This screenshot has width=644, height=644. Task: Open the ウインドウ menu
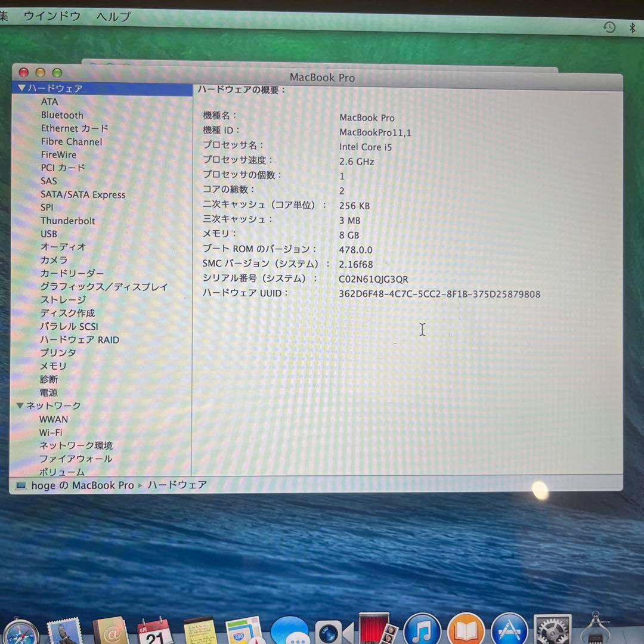pos(53,16)
